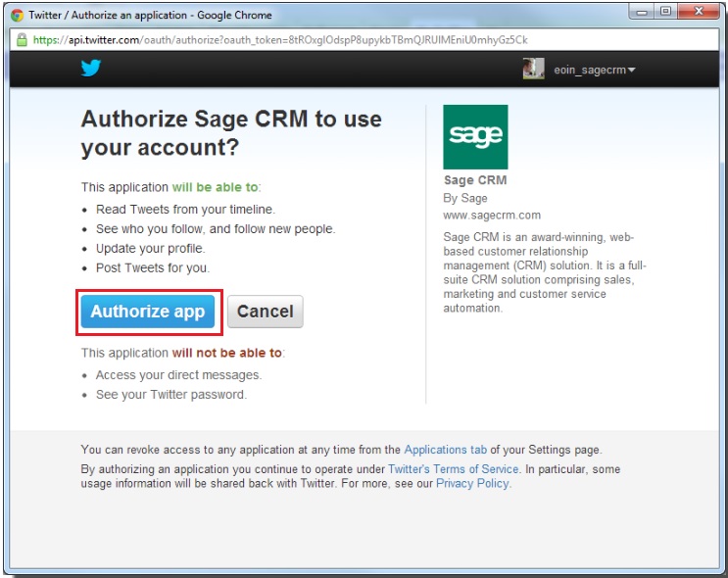Image resolution: width=728 pixels, height=578 pixels.
Task: Click the eoin_sagecrm username text
Action: pos(590,71)
